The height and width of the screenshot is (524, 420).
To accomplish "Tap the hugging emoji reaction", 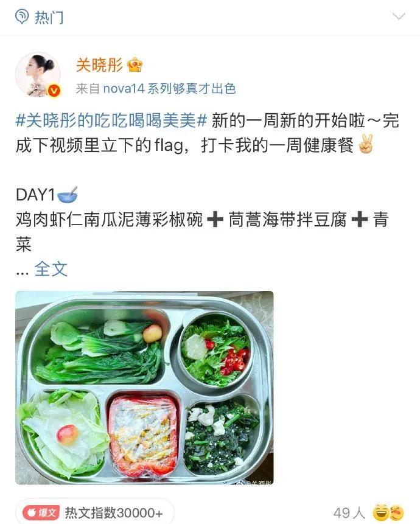I will tap(396, 512).
